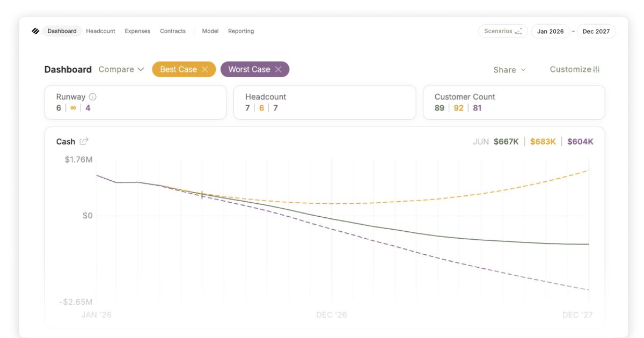This screenshot has height=338, width=644.
Task: Open the Scenarios panel
Action: 503,31
